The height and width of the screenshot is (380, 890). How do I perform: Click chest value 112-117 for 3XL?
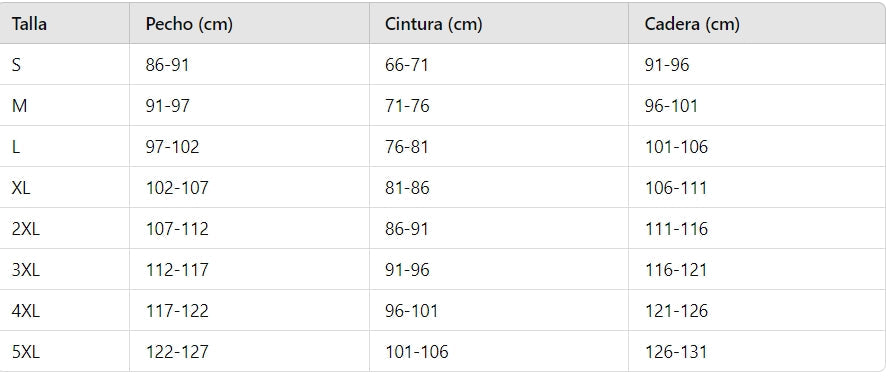pyautogui.click(x=177, y=270)
